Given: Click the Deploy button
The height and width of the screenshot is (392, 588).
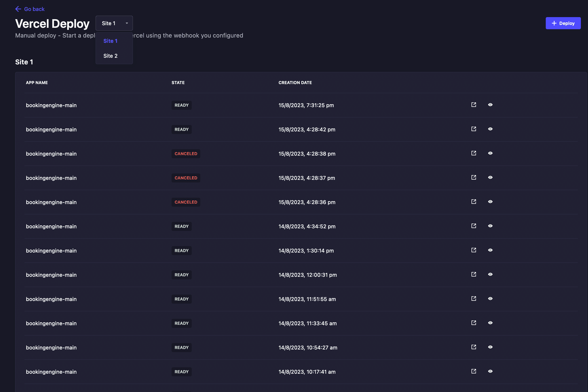Looking at the screenshot, I should [563, 23].
